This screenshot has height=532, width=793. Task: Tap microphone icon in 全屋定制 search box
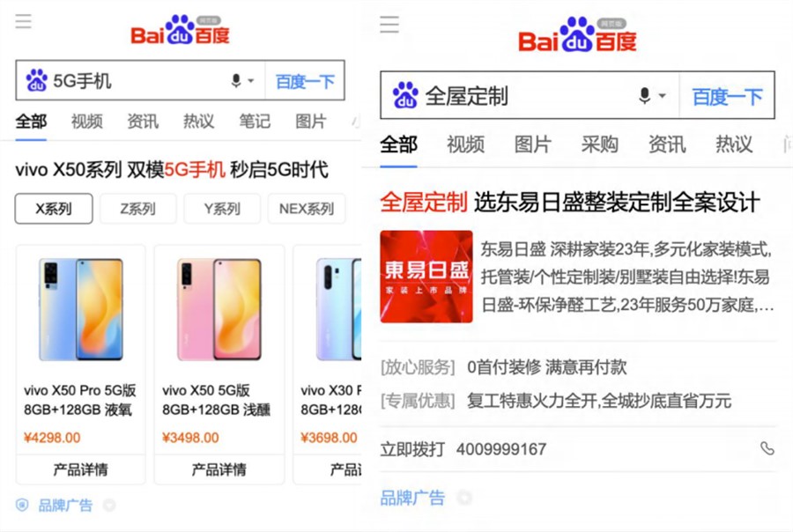point(644,95)
